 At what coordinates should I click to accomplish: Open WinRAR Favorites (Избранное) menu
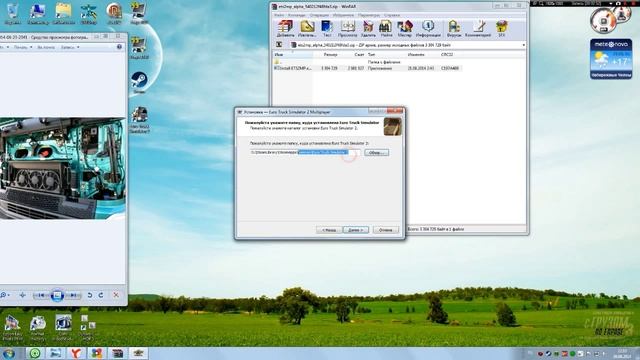click(x=343, y=15)
